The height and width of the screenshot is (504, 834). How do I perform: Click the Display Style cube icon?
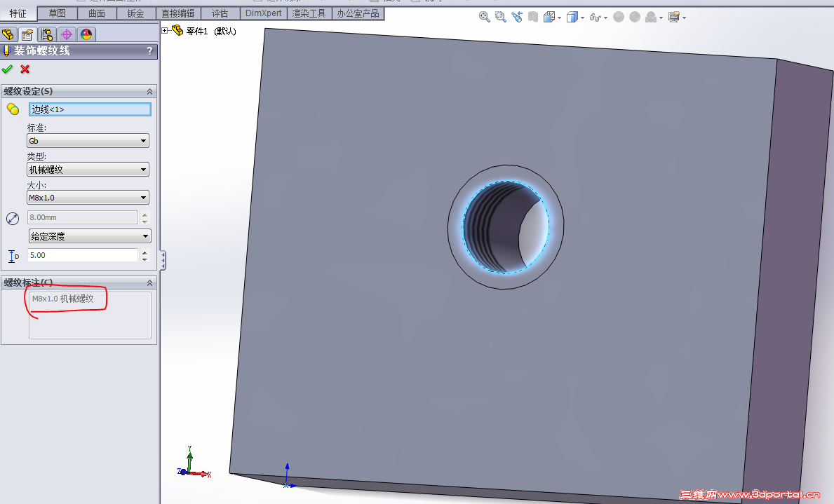click(x=572, y=17)
